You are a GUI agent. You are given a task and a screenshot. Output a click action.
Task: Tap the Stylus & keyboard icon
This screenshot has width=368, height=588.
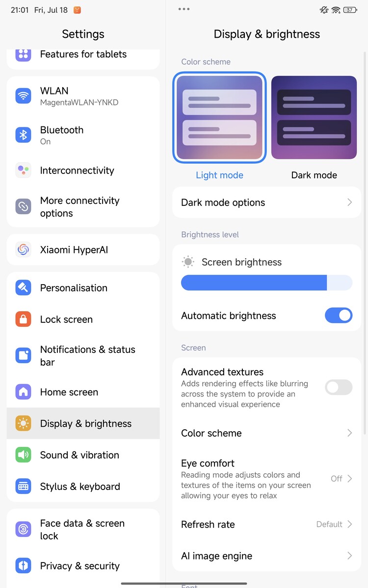(23, 487)
